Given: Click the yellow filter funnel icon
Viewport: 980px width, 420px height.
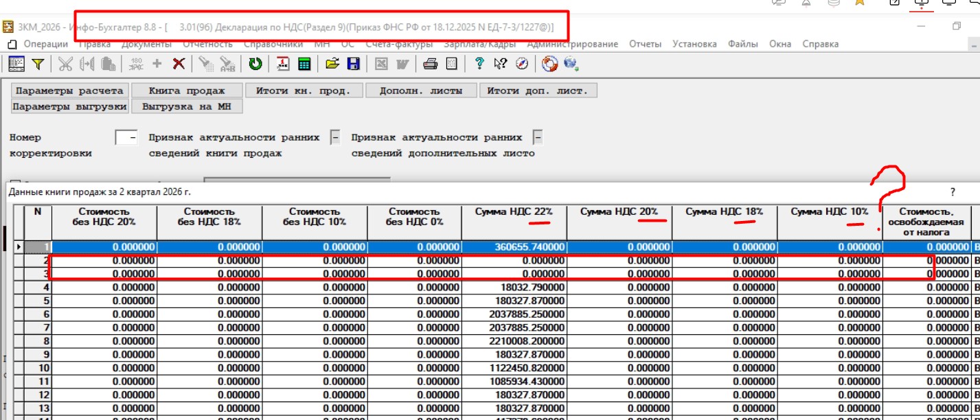Looking at the screenshot, I should point(38,64).
